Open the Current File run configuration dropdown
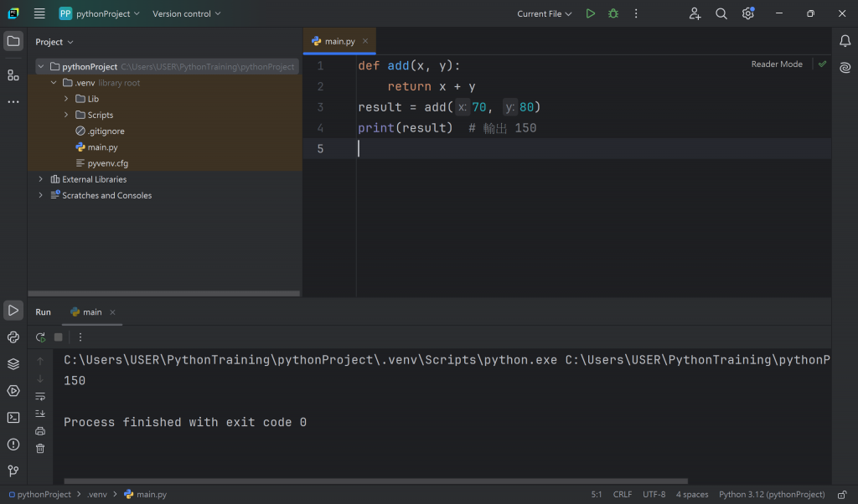This screenshot has height=504, width=858. [545, 13]
